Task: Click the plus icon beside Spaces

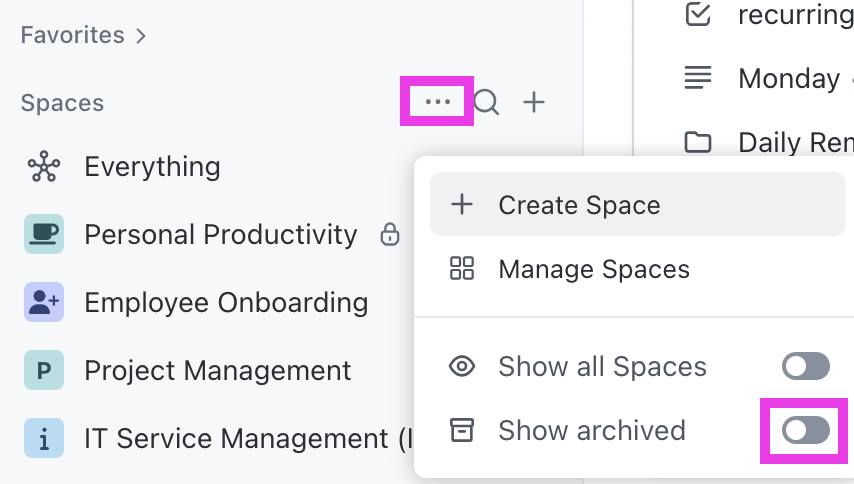Action: click(535, 102)
